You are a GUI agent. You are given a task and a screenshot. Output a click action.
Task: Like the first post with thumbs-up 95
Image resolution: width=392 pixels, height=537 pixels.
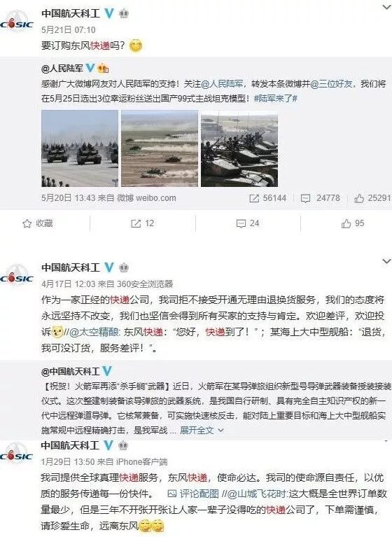[x=346, y=223]
